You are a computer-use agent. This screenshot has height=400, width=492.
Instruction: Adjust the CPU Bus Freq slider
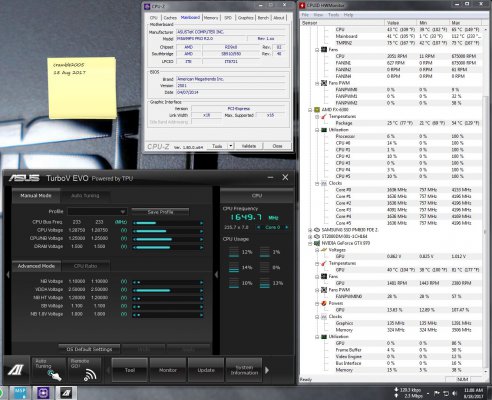[168, 223]
